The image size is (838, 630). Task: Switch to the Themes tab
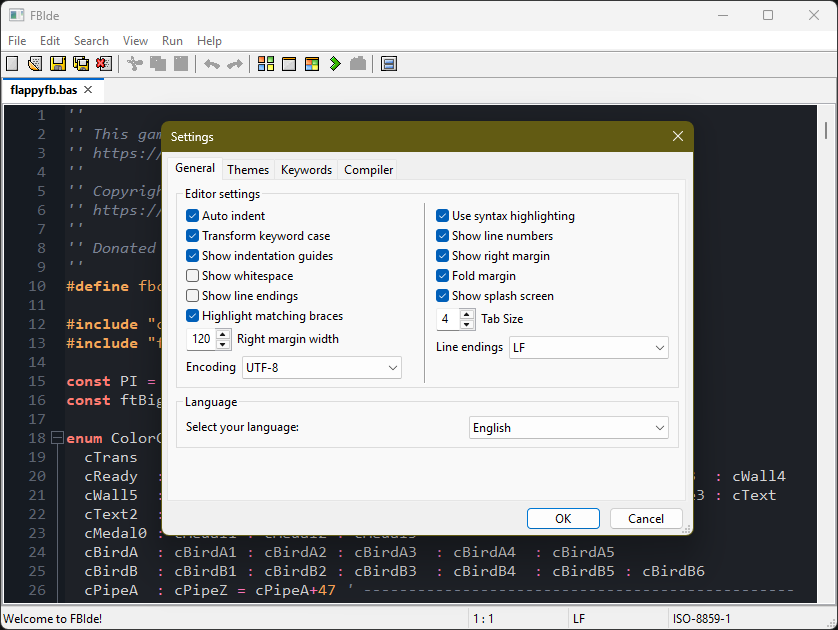[248, 169]
